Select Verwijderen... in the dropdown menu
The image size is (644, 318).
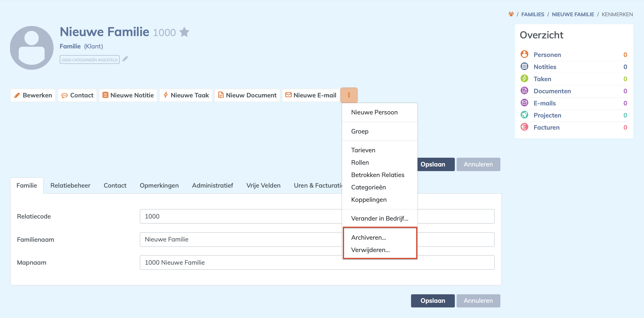(370, 250)
